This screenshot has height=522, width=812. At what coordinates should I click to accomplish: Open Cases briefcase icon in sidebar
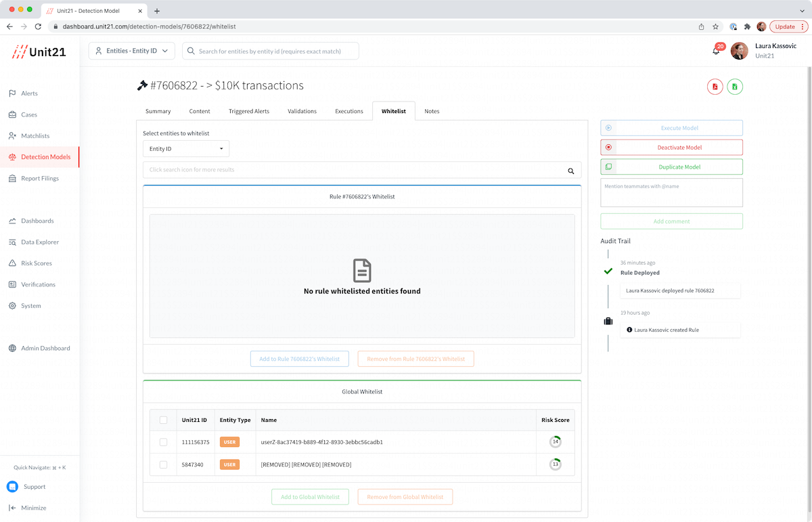tap(12, 114)
